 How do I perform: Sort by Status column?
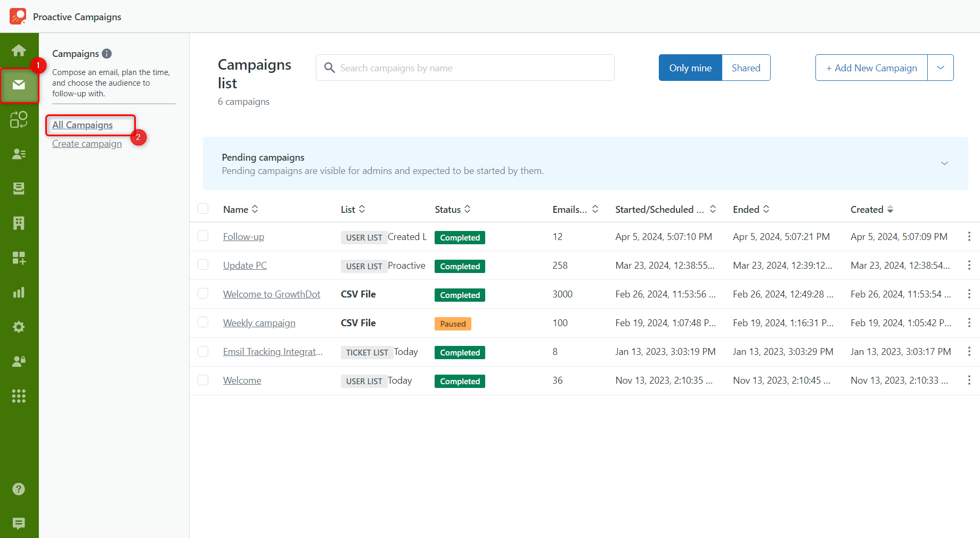[x=453, y=209]
